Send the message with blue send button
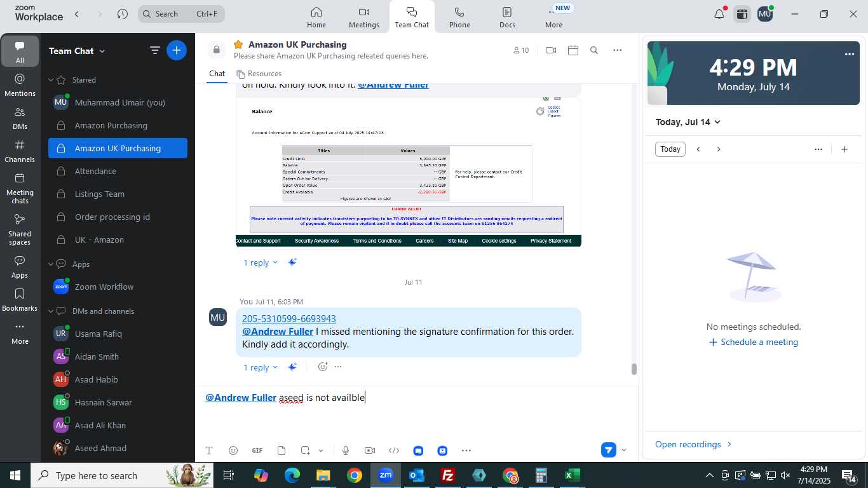868x488 pixels. click(x=609, y=451)
